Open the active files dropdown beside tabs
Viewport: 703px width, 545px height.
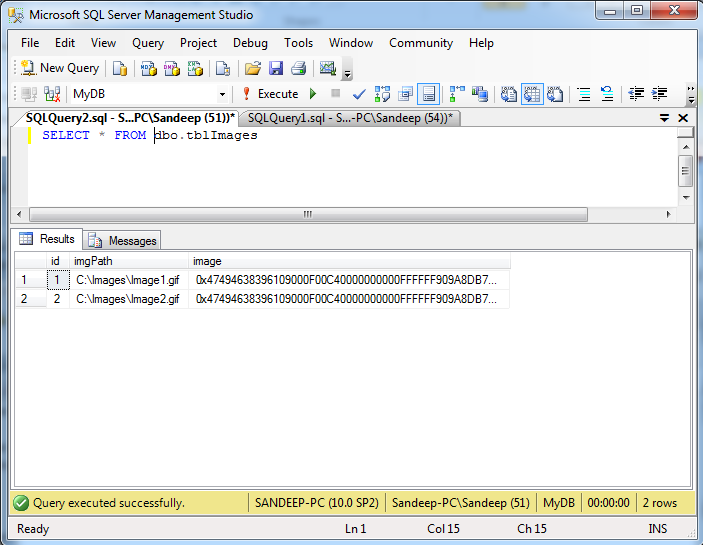pyautogui.click(x=664, y=118)
